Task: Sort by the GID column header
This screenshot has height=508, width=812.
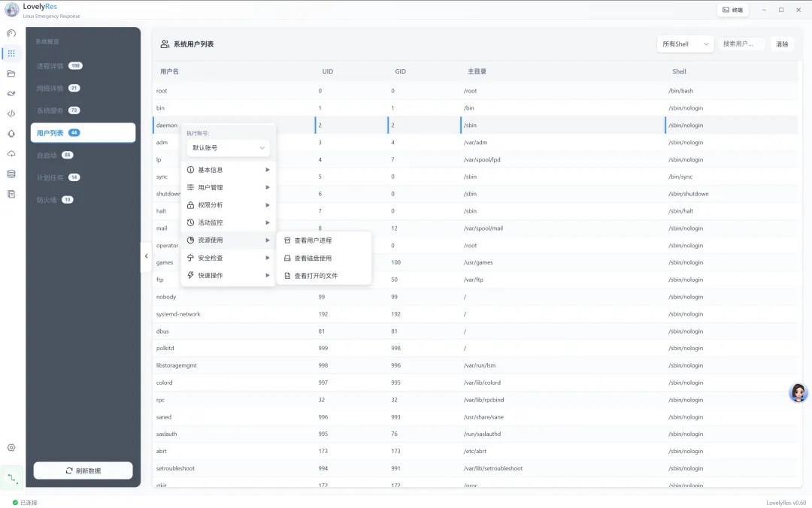Action: (400, 71)
